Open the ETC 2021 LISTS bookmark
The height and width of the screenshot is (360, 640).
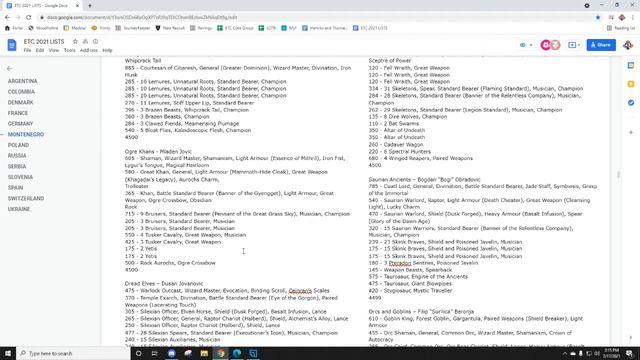[370, 28]
